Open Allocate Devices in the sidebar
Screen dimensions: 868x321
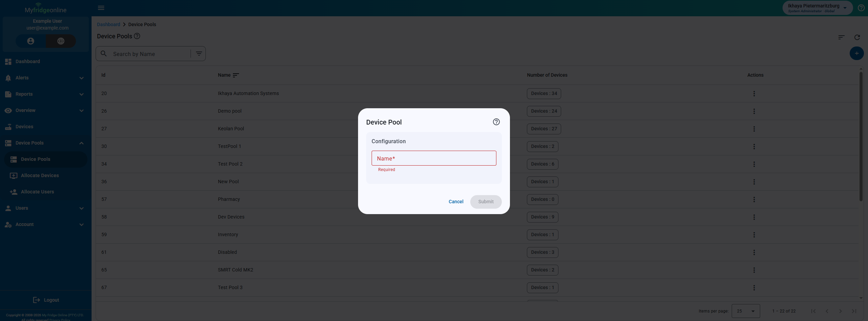pos(40,175)
